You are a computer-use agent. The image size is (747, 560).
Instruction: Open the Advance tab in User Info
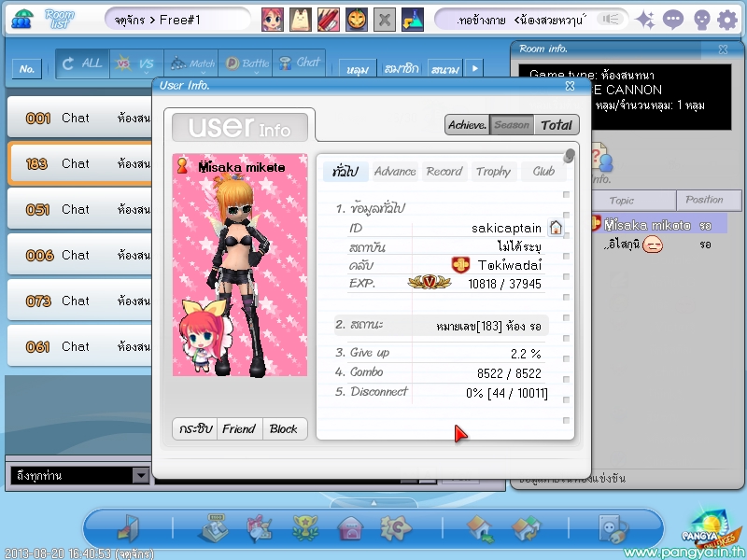395,172
